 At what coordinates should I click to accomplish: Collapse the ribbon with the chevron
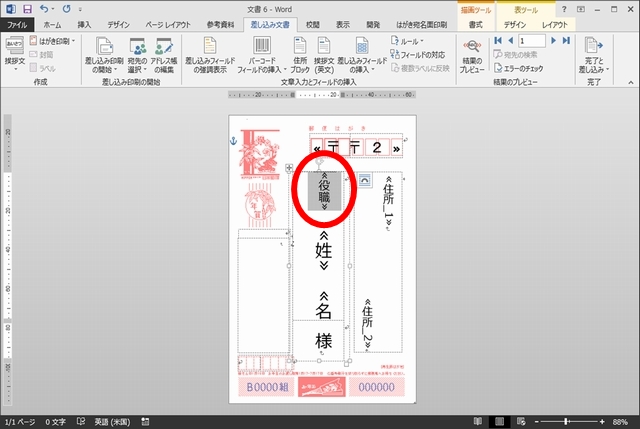pyautogui.click(x=631, y=82)
